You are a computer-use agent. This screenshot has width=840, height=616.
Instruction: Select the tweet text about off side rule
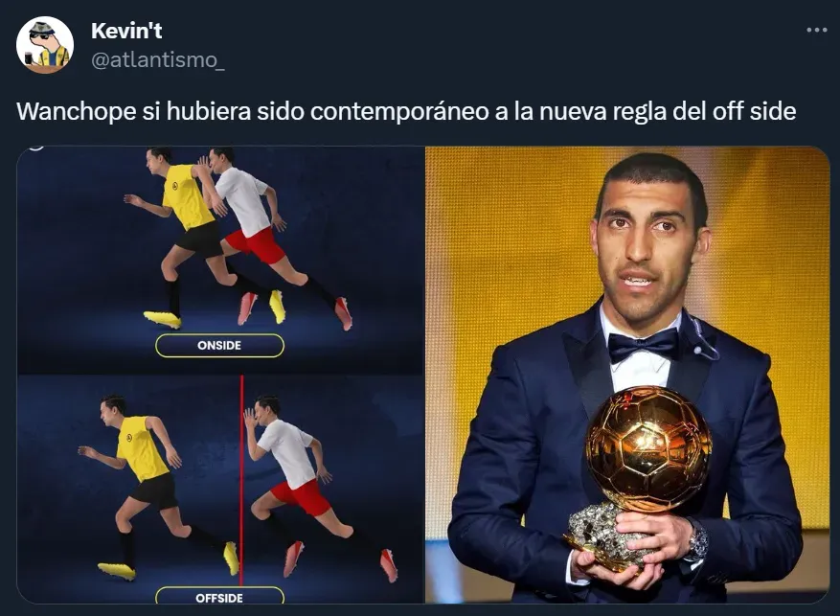(406, 111)
